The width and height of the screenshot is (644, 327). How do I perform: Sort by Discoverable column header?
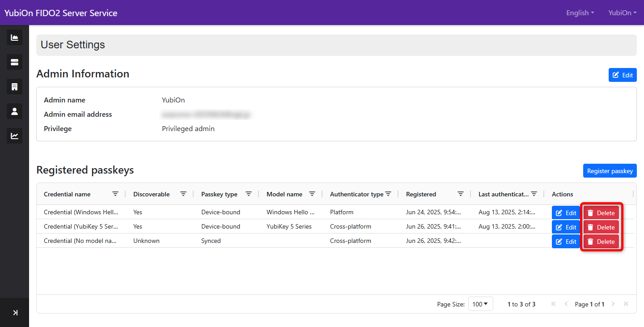(152, 194)
